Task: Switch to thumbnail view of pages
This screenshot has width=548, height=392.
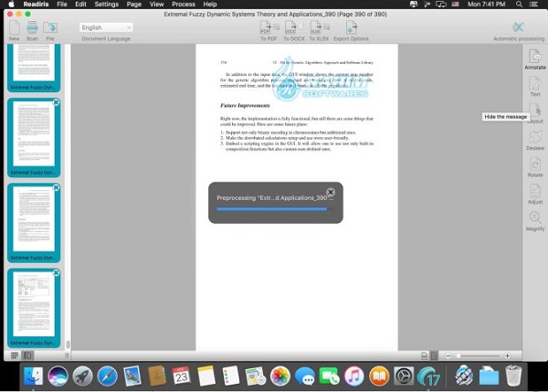Action: 27,355
